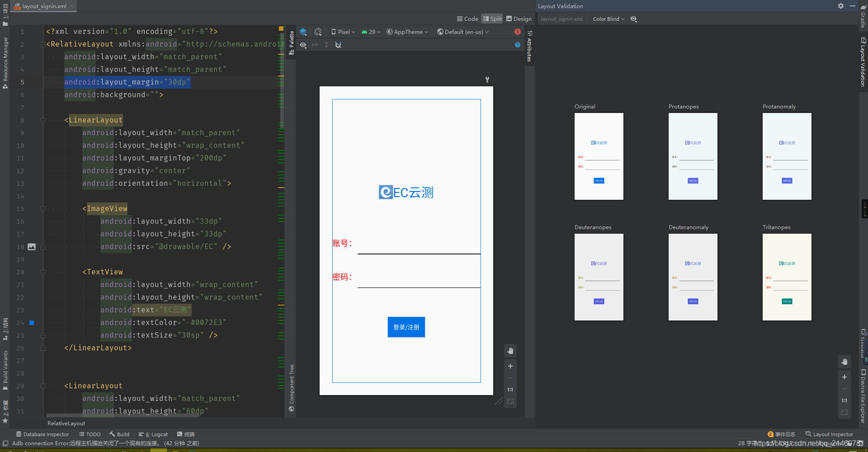Click the red error indicator icon
This screenshot has width=868, height=452.
tap(518, 32)
